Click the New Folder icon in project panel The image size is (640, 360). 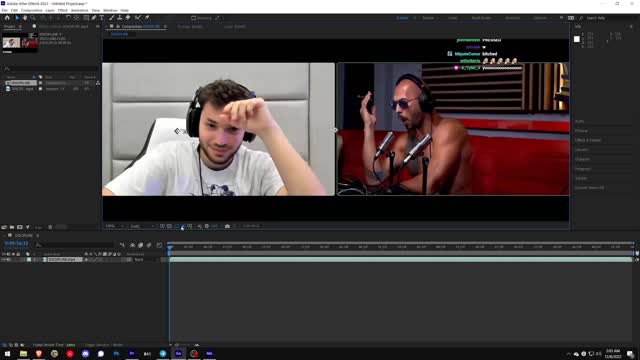click(12, 227)
